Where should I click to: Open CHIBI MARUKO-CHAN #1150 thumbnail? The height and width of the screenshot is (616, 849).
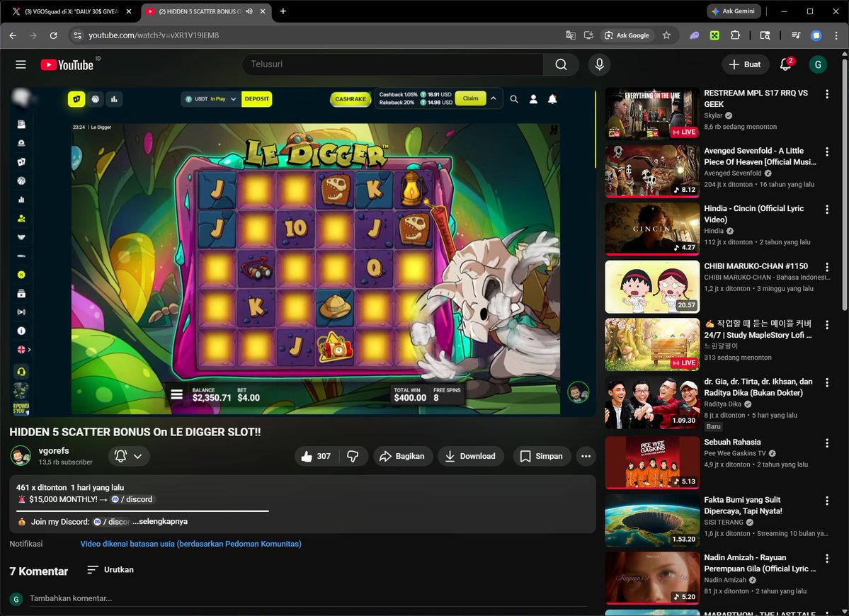652,286
